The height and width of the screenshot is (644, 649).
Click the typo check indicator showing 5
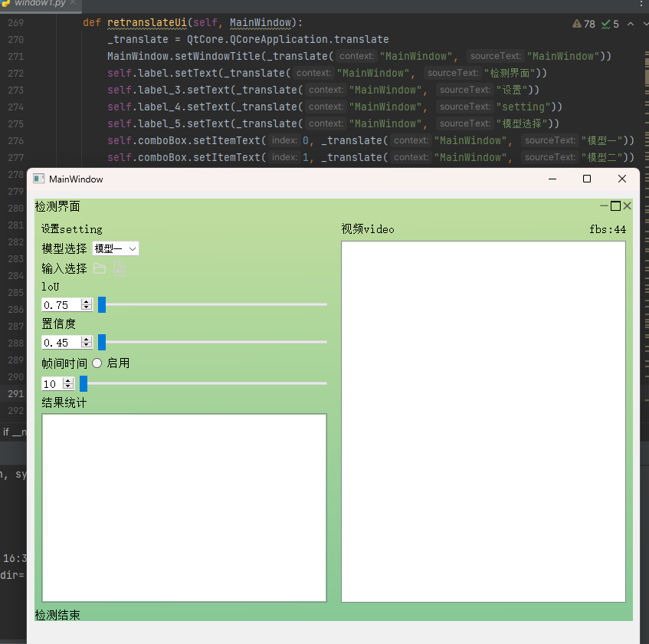tap(610, 24)
